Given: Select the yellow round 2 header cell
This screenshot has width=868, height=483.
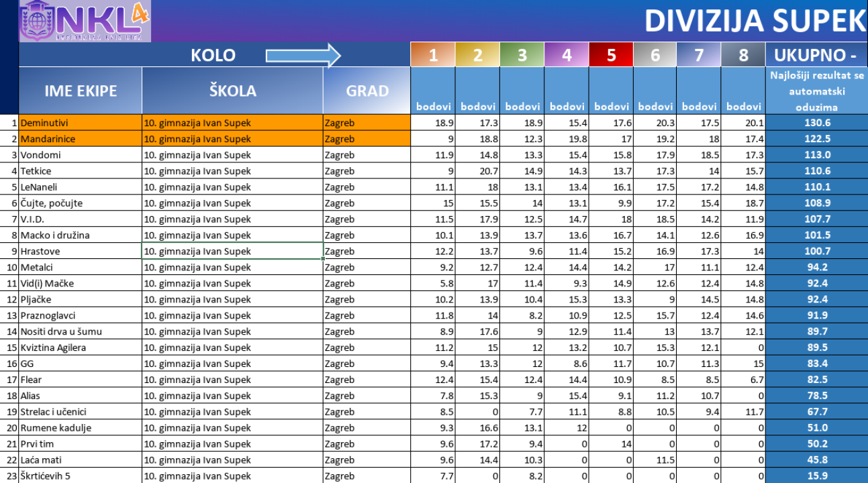Looking at the screenshot, I should pos(477,55).
